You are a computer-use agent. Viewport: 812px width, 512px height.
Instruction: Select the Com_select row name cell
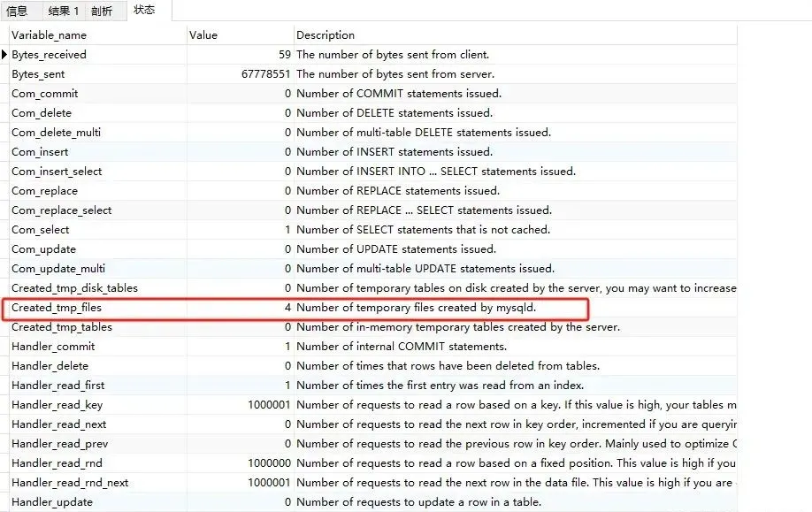point(41,230)
